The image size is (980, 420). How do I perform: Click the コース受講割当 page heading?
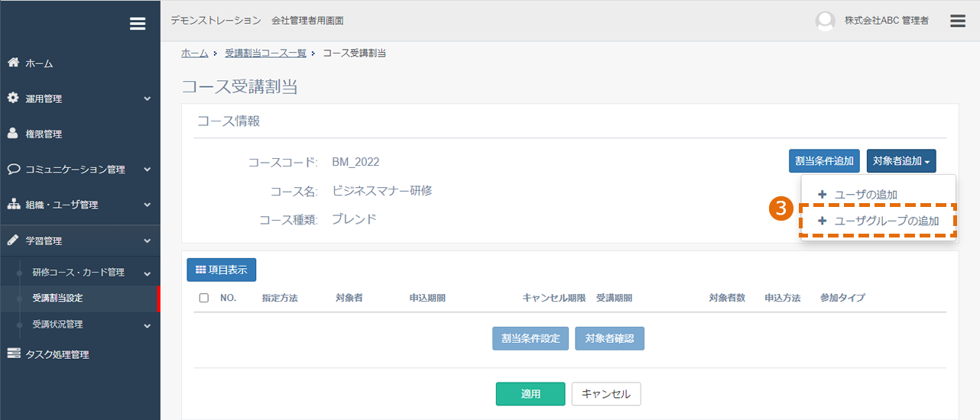coord(239,86)
